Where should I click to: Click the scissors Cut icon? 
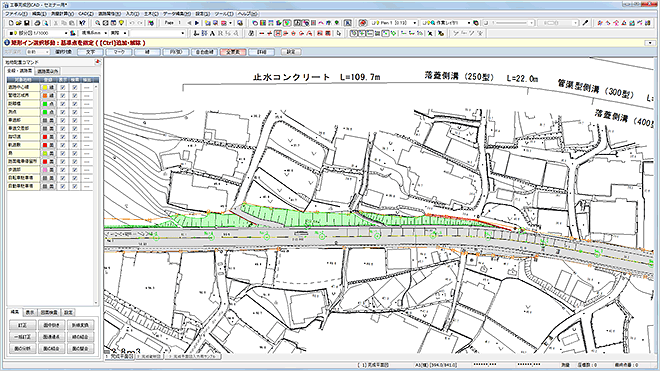[56, 23]
